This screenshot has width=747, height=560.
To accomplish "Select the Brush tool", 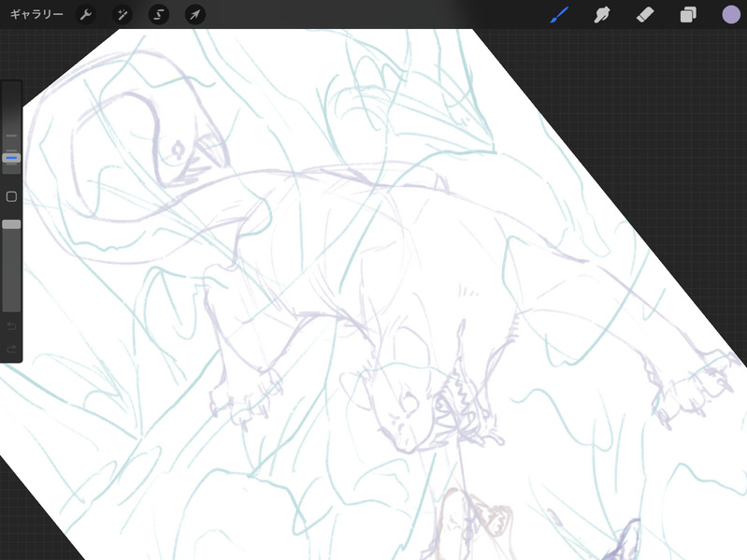I will tap(559, 15).
